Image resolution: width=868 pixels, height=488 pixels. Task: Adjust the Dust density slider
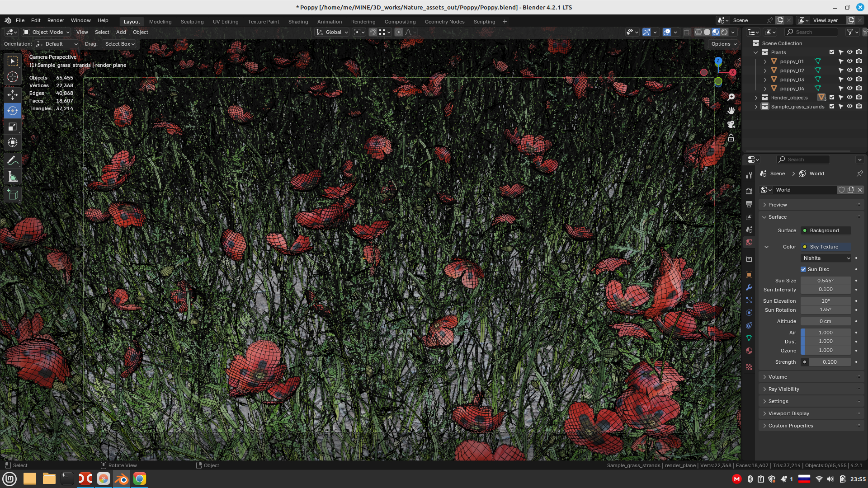coord(826,342)
